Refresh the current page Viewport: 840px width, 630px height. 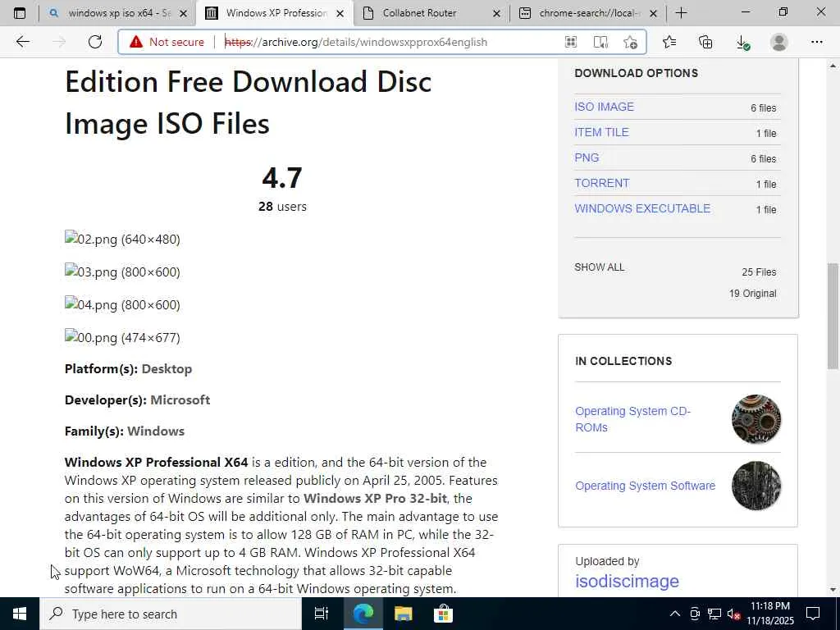pyautogui.click(x=95, y=42)
